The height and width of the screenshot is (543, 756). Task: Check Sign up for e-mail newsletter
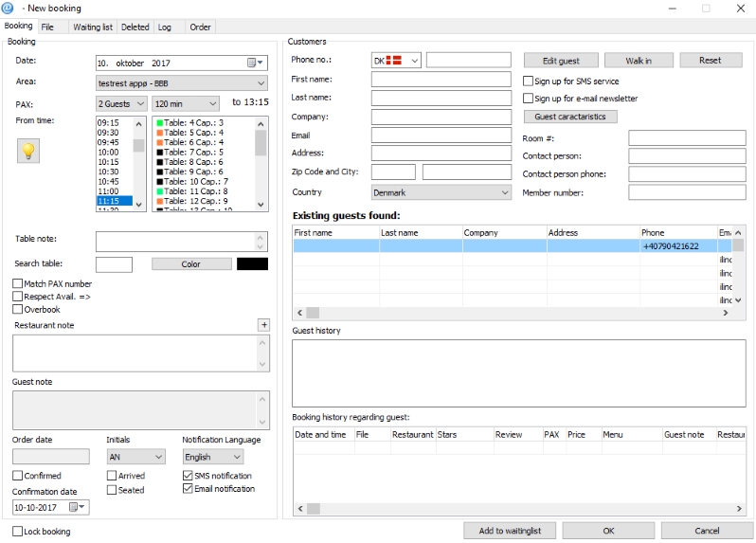tap(528, 98)
